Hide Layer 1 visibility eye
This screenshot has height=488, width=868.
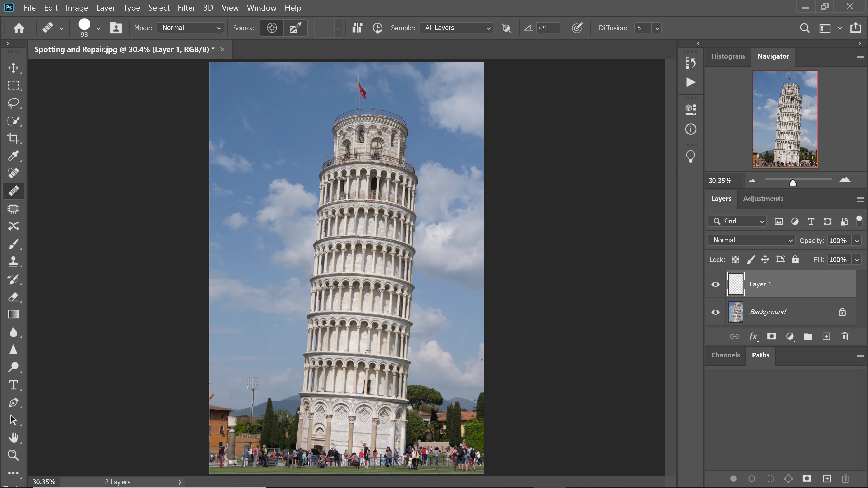(x=715, y=284)
